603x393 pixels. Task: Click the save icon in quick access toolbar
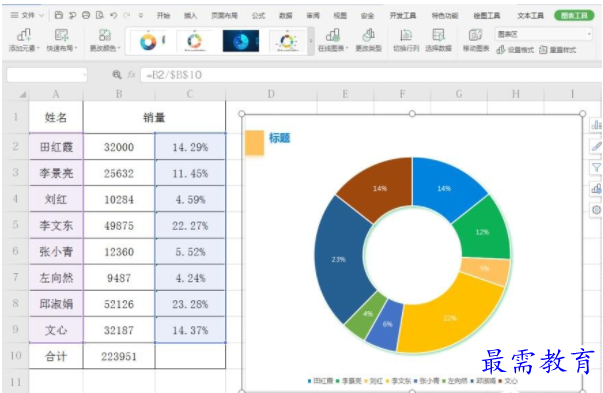tap(58, 15)
